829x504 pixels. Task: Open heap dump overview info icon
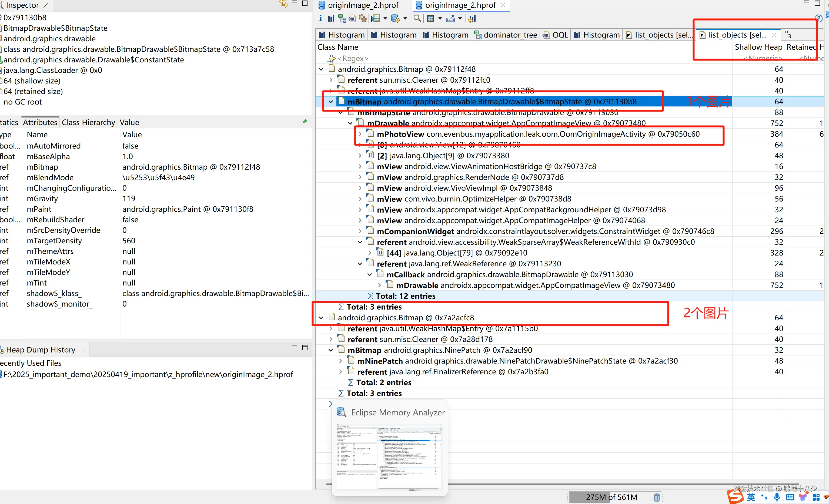320,18
